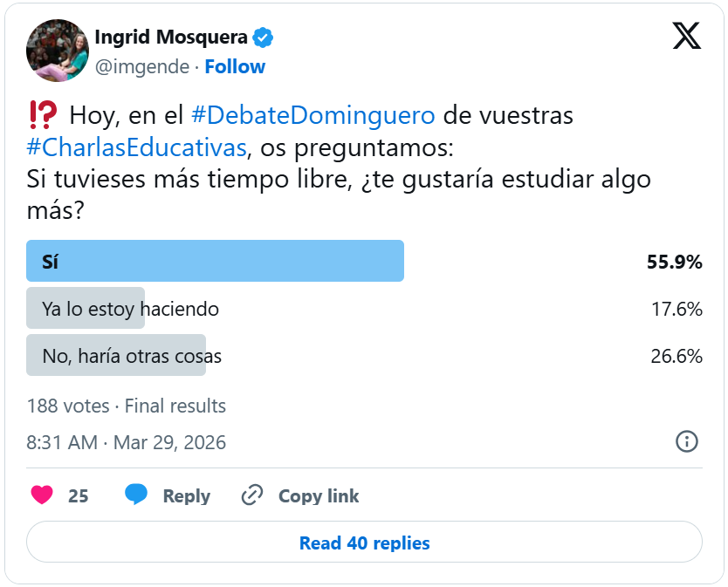Click the blue verified badge
728x587 pixels.
click(263, 38)
